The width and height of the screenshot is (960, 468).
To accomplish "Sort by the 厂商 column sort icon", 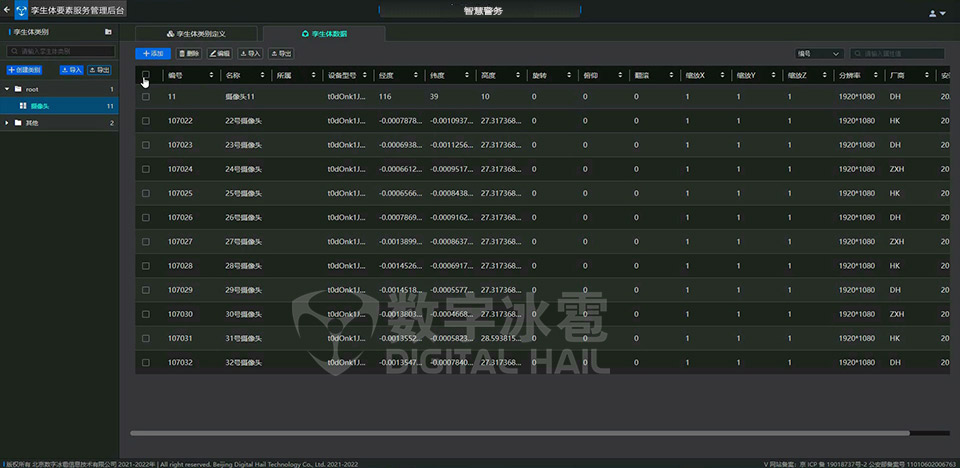I will pyautogui.click(x=928, y=75).
